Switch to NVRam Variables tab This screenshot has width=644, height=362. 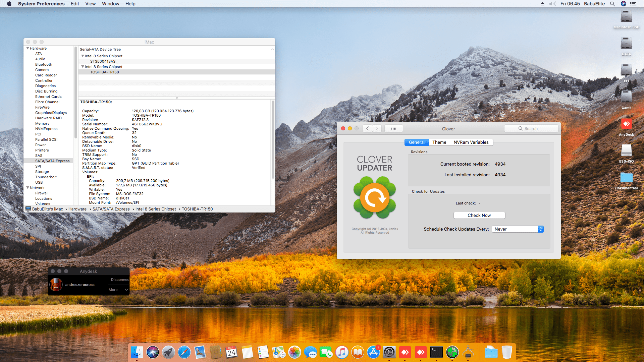pyautogui.click(x=471, y=142)
